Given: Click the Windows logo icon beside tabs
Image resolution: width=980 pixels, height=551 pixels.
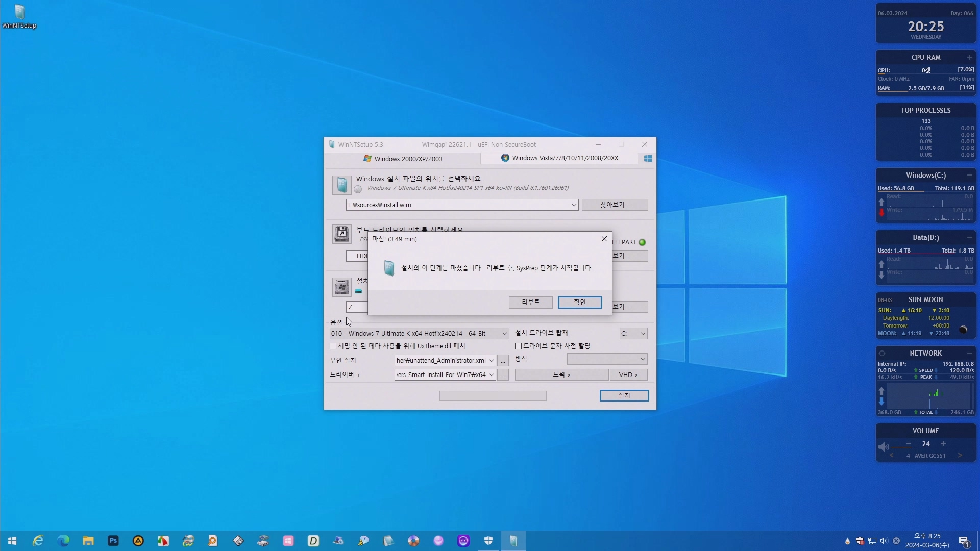Looking at the screenshot, I should [x=648, y=159].
